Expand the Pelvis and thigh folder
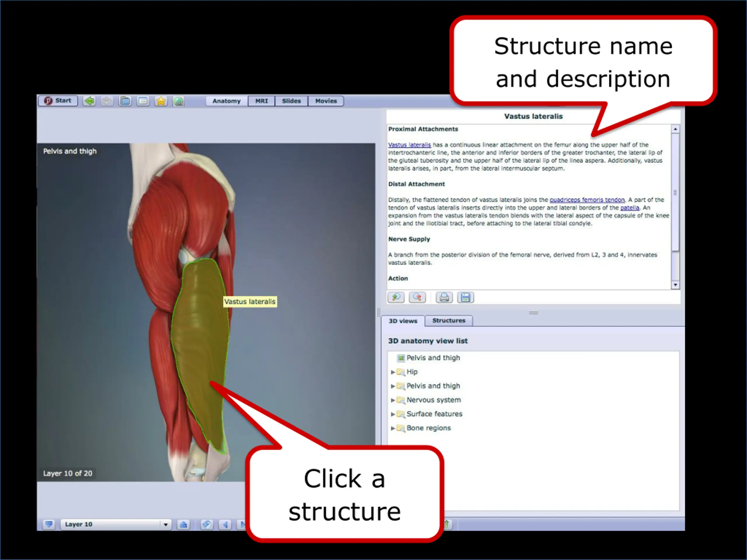The width and height of the screenshot is (747, 560). (x=393, y=386)
